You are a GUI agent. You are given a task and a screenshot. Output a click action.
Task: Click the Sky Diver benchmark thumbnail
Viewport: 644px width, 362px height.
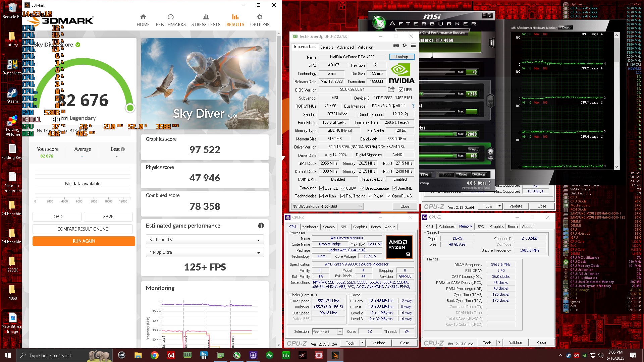tap(205, 83)
